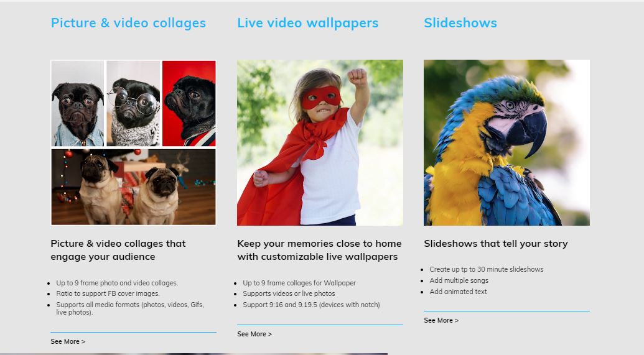The height and width of the screenshot is (355, 644).
Task: Click See More under picture collages
Action: pos(68,341)
